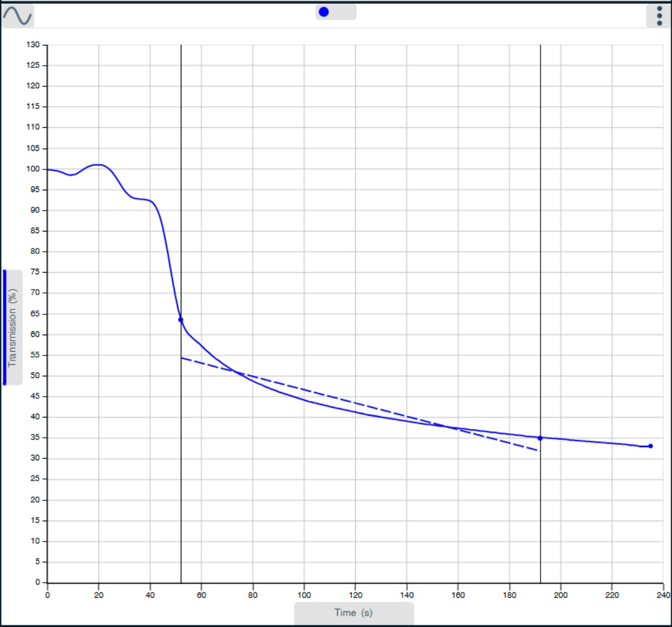The width and height of the screenshot is (672, 627).
Task: Click the blue color bar beside Transmission
Action: click(x=5, y=327)
